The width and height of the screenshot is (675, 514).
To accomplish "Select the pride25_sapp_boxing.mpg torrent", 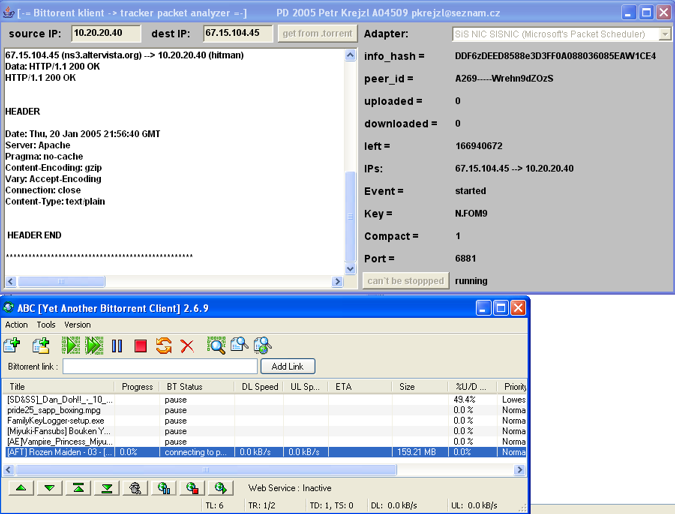I will [x=265, y=410].
